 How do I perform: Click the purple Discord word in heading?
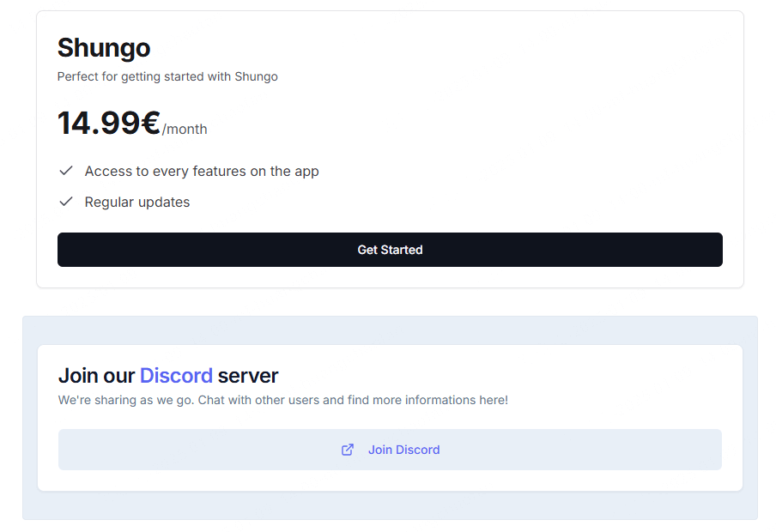coord(176,375)
